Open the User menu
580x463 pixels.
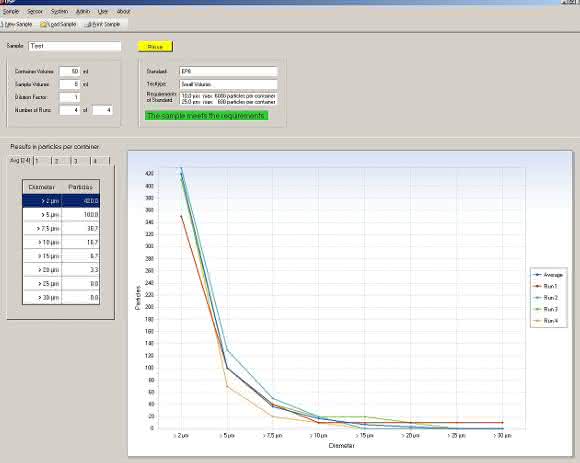103,11
